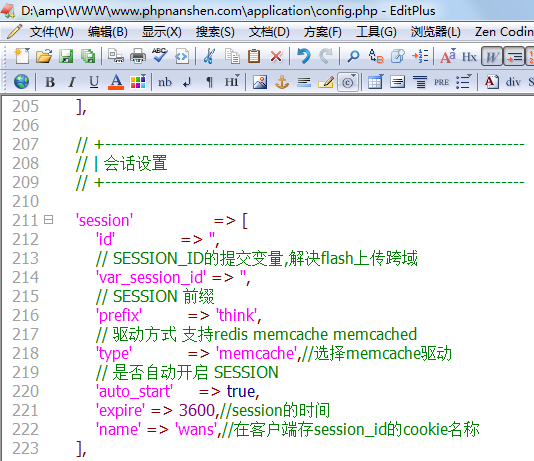
Task: Click the New document icon
Action: [22, 56]
